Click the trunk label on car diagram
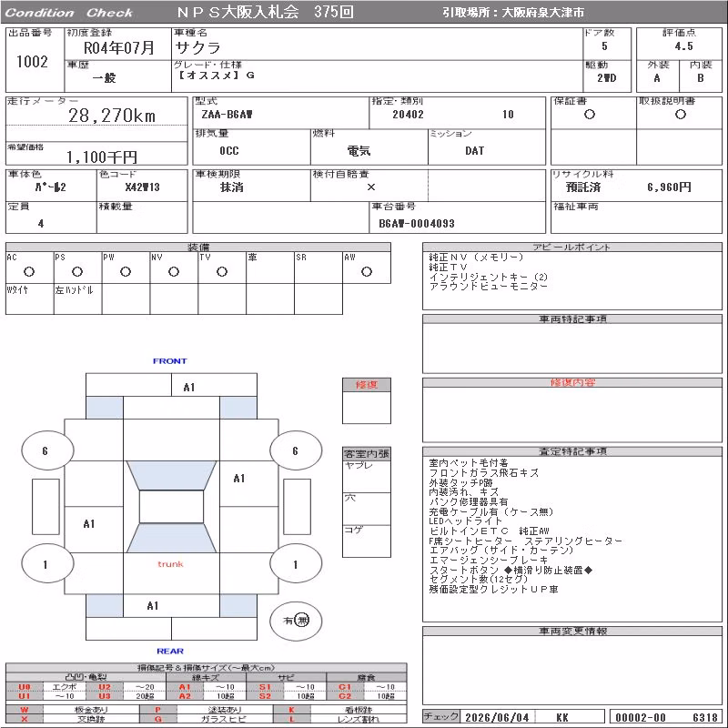728x728 pixels. (170, 564)
